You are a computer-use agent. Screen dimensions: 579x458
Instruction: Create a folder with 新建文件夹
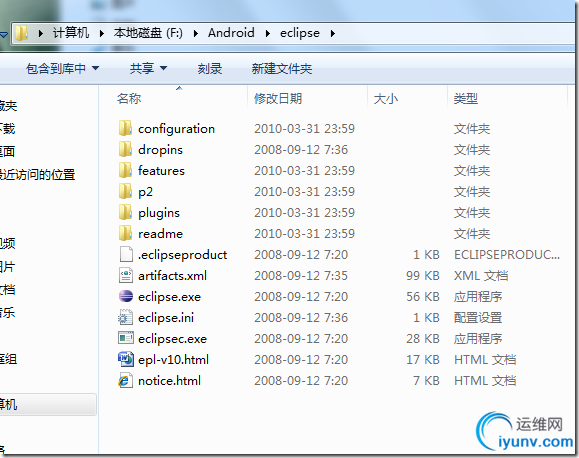pos(282,68)
